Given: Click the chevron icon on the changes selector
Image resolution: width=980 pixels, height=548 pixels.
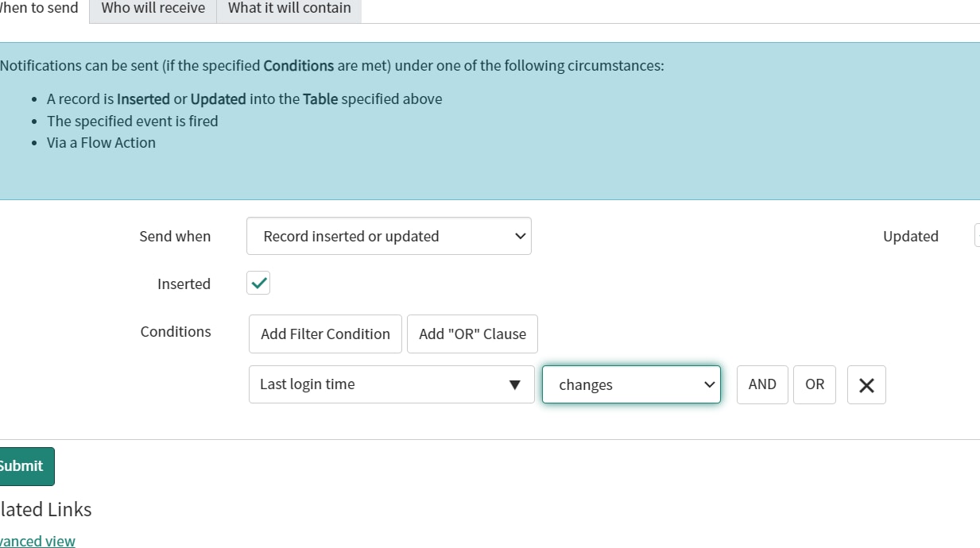Looking at the screenshot, I should (x=709, y=384).
